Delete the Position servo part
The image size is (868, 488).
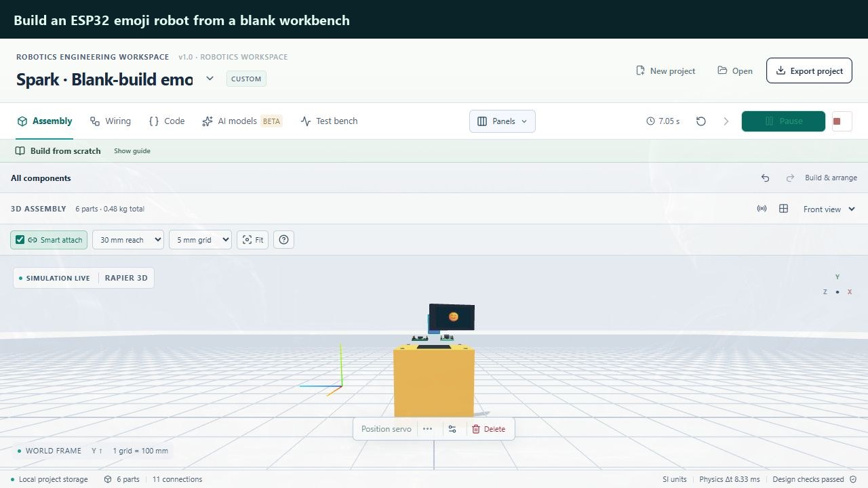click(489, 429)
